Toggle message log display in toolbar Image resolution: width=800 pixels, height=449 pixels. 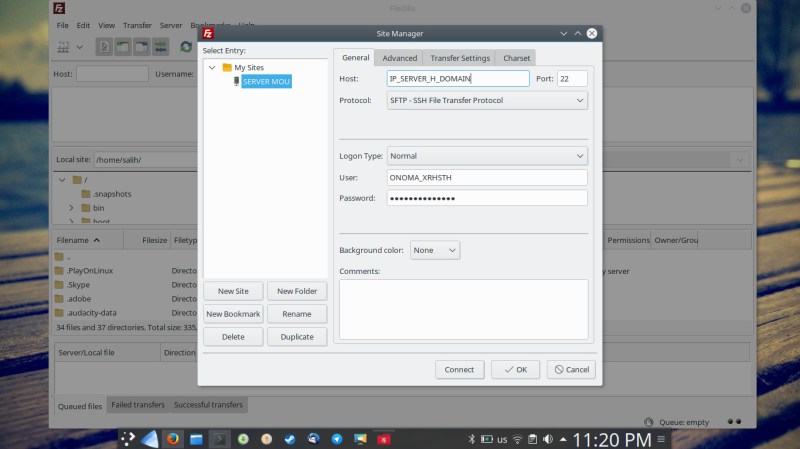[x=104, y=47]
